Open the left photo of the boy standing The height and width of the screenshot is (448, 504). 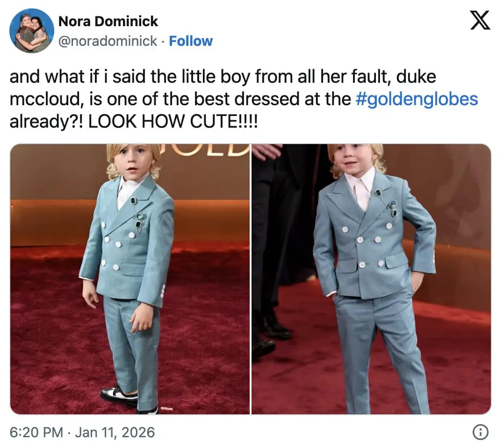click(130, 279)
